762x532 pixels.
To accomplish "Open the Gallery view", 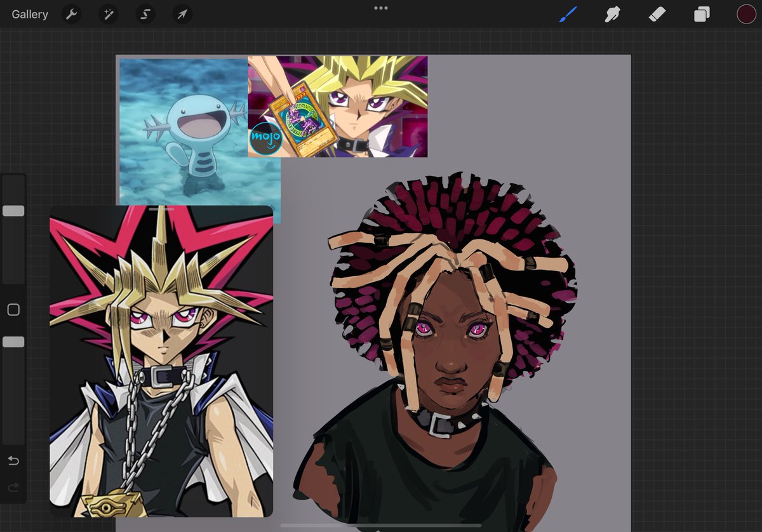I will coord(30,14).
